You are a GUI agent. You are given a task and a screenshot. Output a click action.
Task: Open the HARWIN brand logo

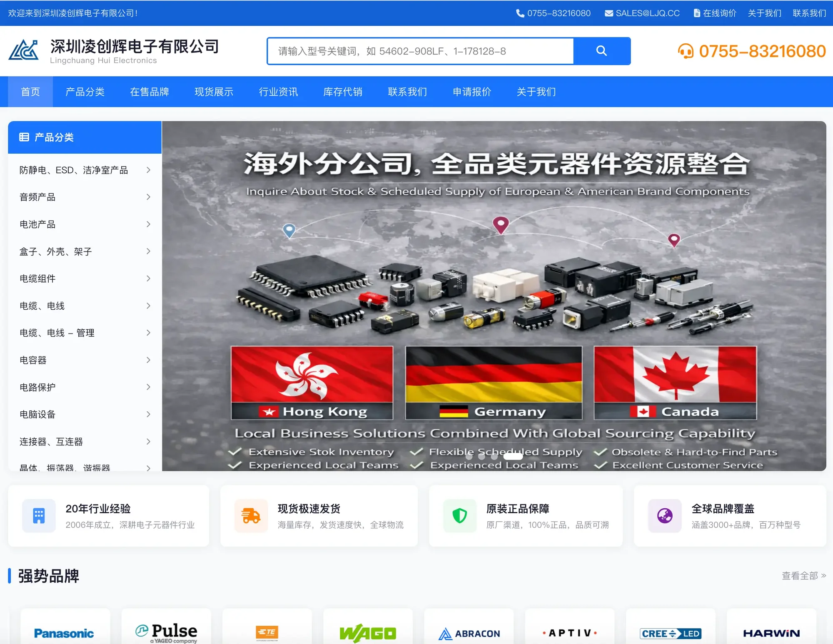coord(771,633)
